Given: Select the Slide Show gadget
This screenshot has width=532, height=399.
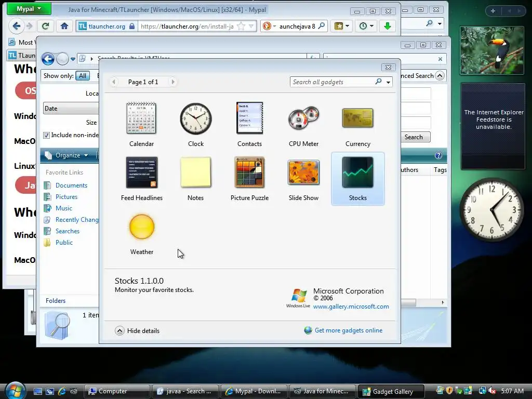Looking at the screenshot, I should tap(303, 179).
